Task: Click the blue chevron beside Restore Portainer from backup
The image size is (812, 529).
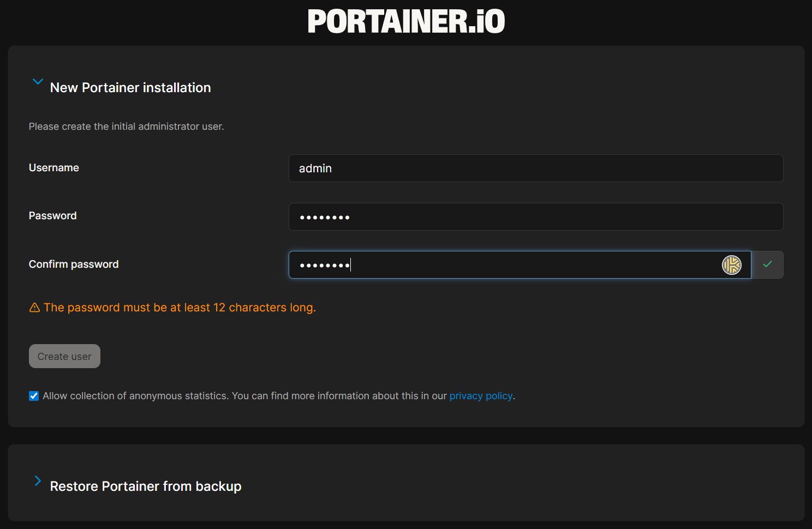Action: coord(37,480)
